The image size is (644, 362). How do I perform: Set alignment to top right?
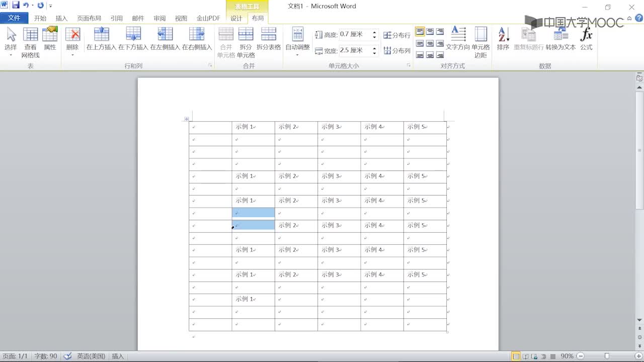pyautogui.click(x=440, y=31)
